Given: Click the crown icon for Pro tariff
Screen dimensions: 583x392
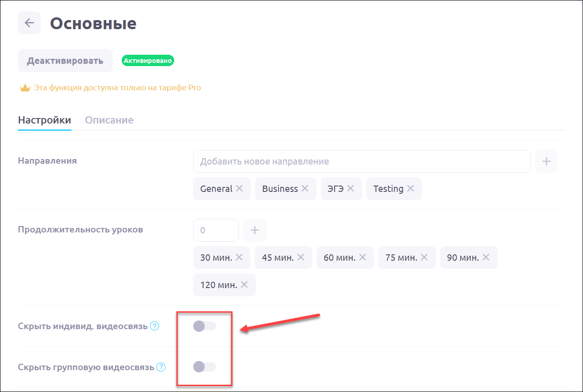Looking at the screenshot, I should (x=25, y=88).
